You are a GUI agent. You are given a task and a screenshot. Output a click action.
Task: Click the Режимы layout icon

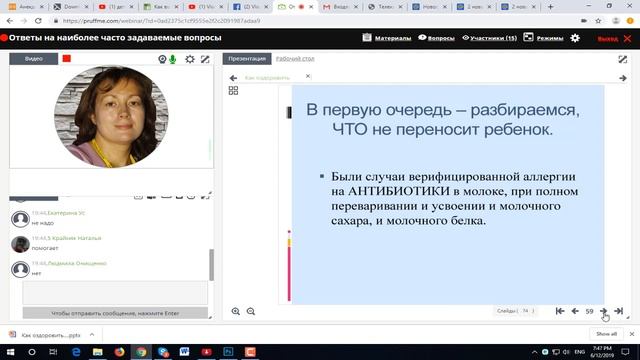528,38
